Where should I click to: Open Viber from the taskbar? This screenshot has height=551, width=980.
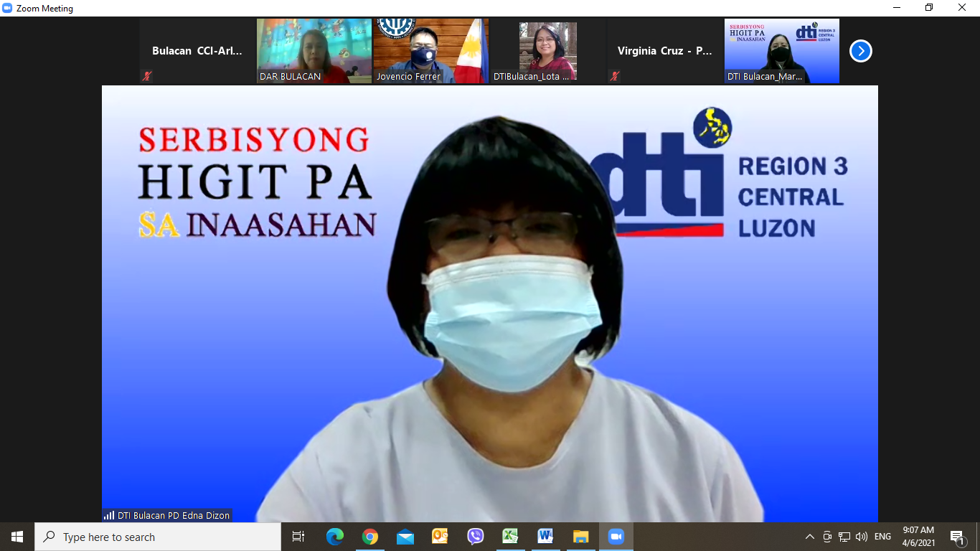coord(475,537)
